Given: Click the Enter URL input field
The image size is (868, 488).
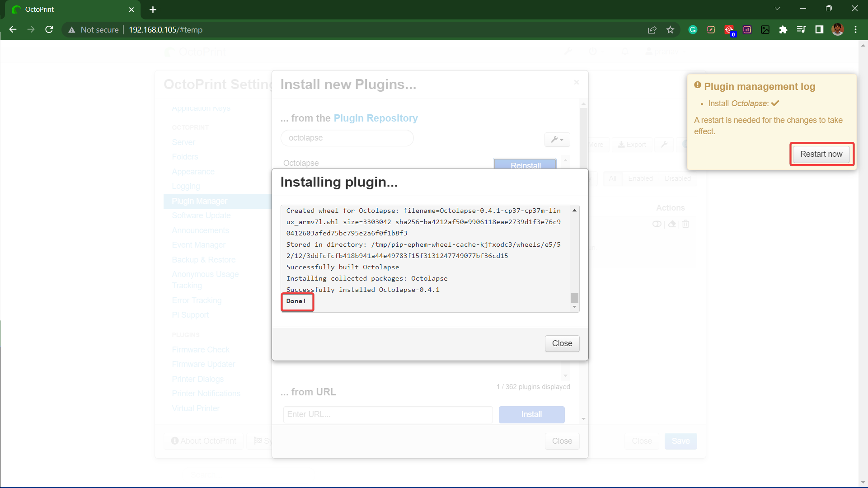Looking at the screenshot, I should (388, 414).
